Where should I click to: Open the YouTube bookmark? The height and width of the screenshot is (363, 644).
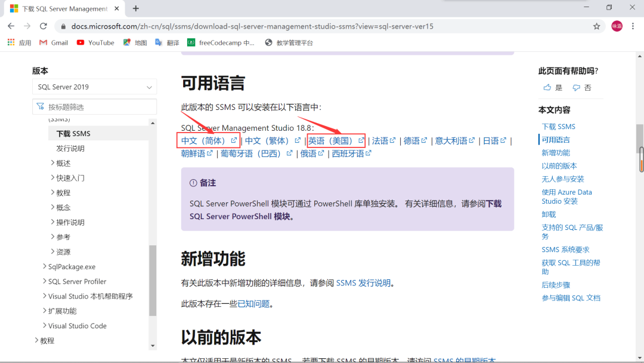95,43
